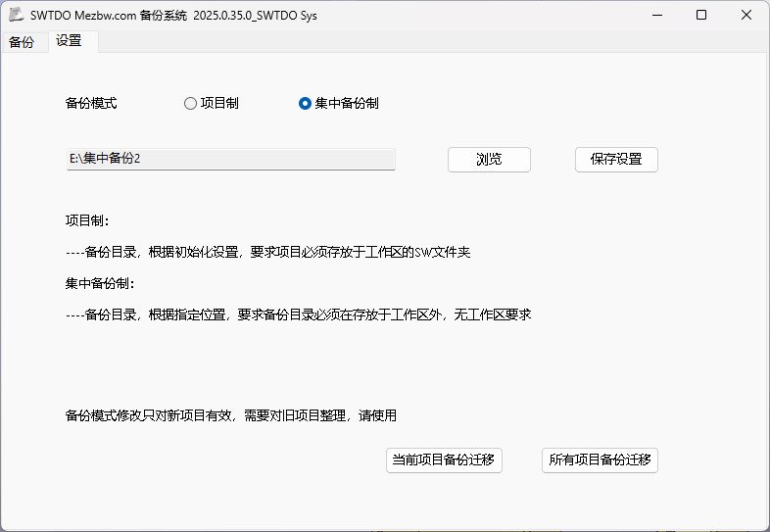Maximize the SWTDO backup window
This screenshot has height=532, width=770.
pyautogui.click(x=701, y=15)
